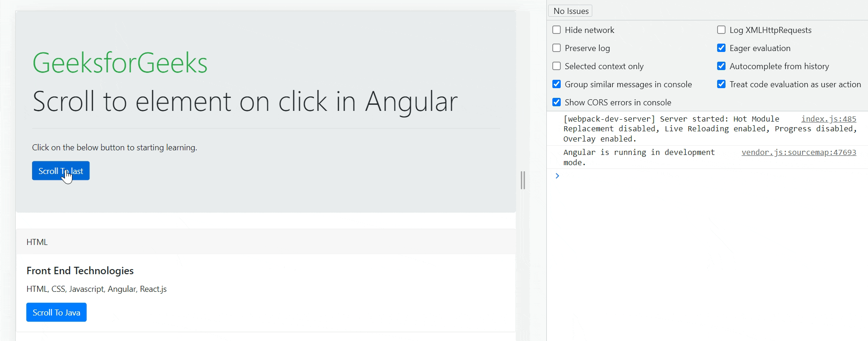Click the DevTools panel resize handle
Image resolution: width=868 pixels, height=341 pixels.
pyautogui.click(x=523, y=180)
